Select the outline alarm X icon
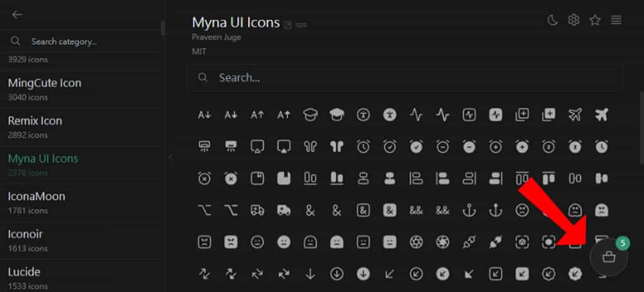 click(x=204, y=178)
